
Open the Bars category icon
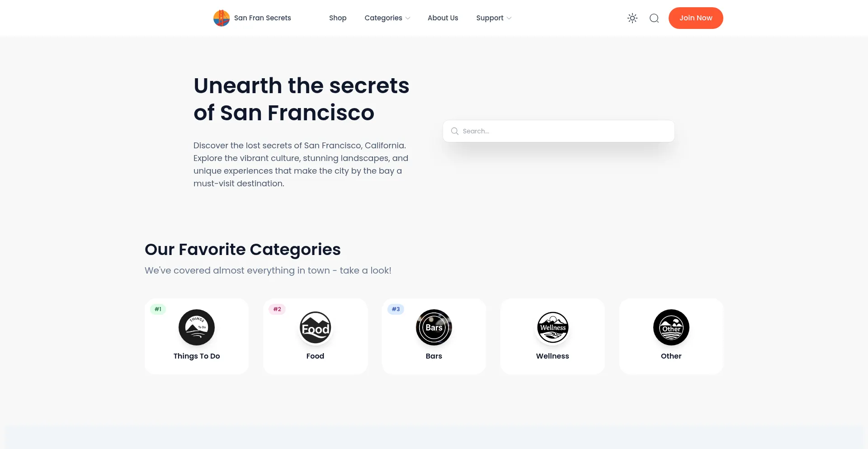(x=434, y=327)
